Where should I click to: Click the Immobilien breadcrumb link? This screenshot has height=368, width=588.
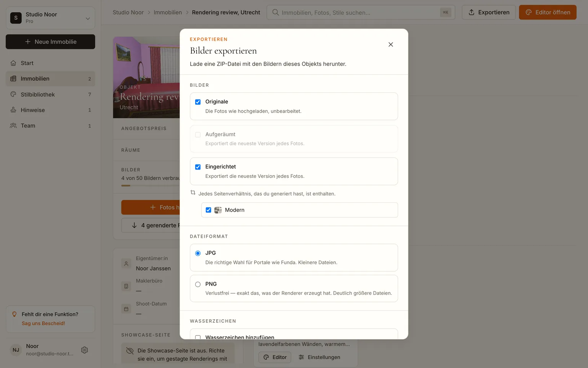[168, 12]
